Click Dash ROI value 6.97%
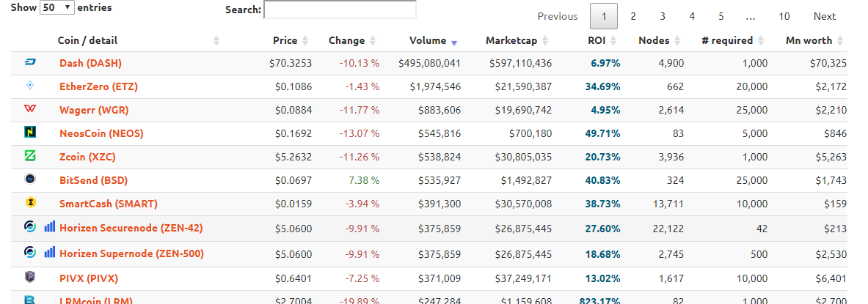 tap(605, 64)
